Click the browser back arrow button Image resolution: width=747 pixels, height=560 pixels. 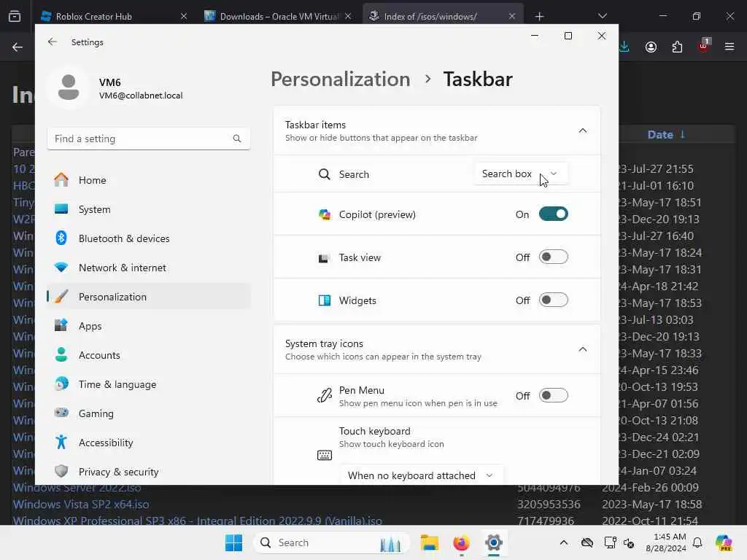click(18, 47)
